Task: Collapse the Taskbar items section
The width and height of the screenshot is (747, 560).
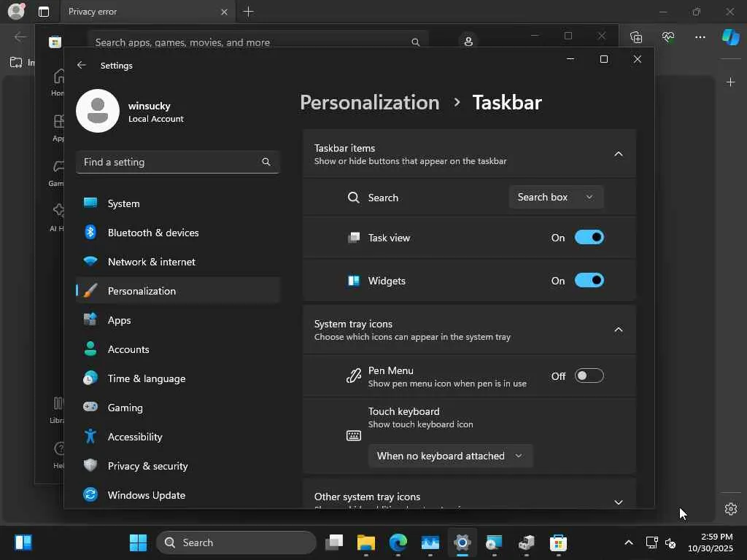Action: point(619,154)
